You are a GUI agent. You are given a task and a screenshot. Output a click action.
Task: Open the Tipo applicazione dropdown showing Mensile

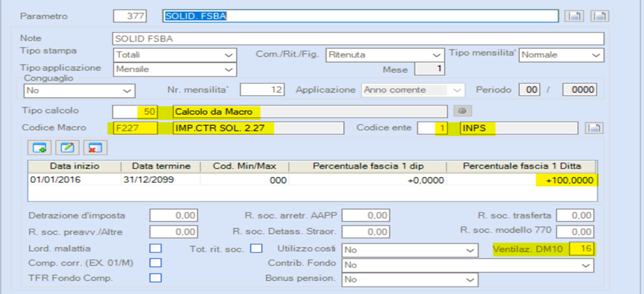coord(175,69)
